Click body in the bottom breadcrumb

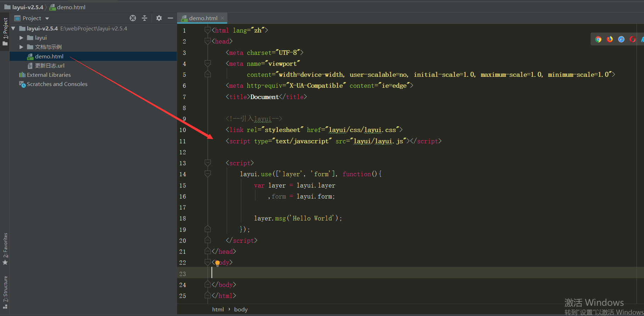point(241,309)
